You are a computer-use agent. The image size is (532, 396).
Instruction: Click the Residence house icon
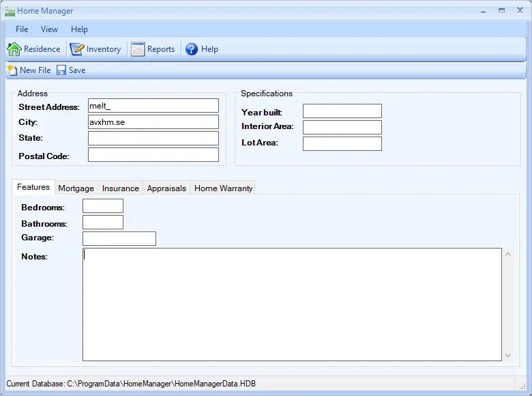tap(14, 49)
